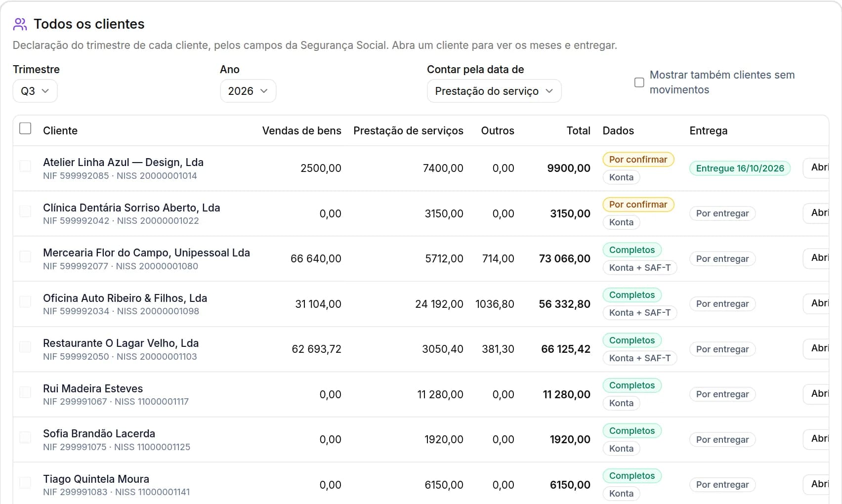Open the Trimestre Q3 dropdown
842x504 pixels.
(35, 91)
